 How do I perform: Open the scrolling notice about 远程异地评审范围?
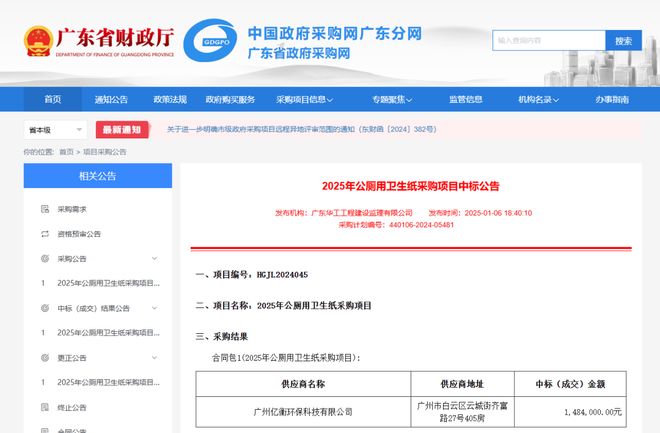(301, 129)
